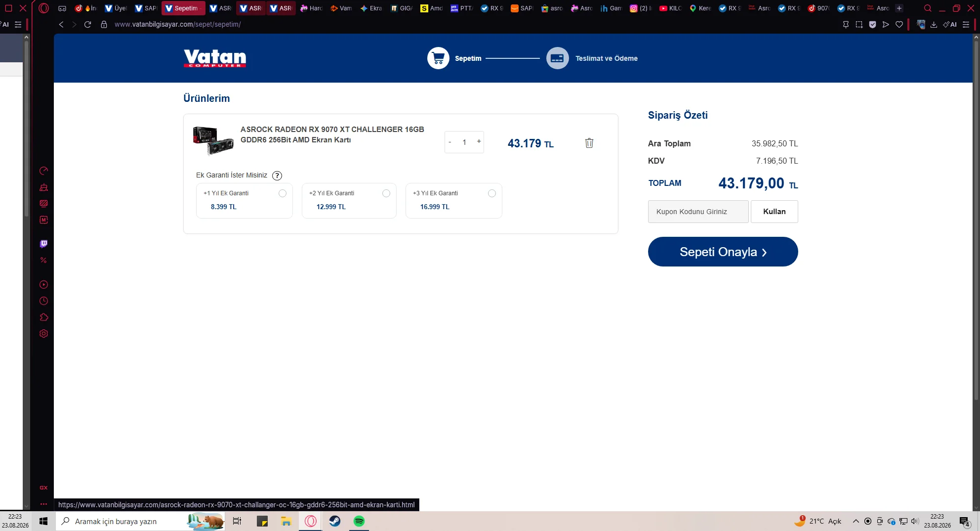Click the Teslimat ve Ödeme step label
The height and width of the screenshot is (531, 980).
click(x=606, y=58)
